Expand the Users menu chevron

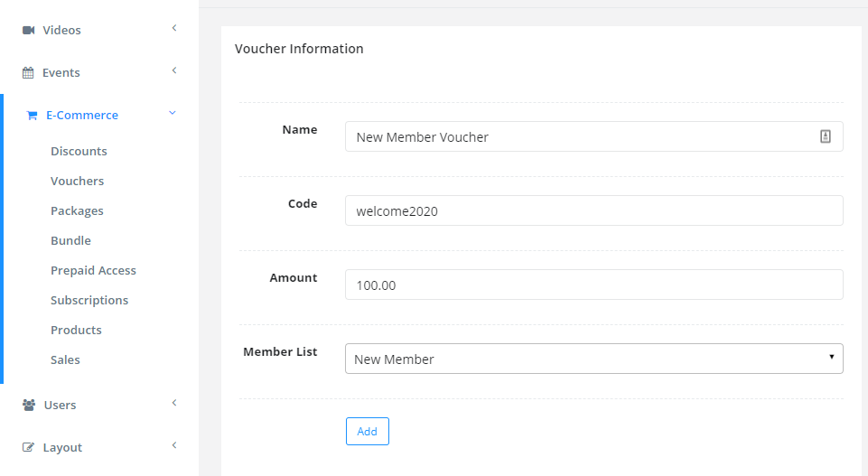pyautogui.click(x=173, y=402)
